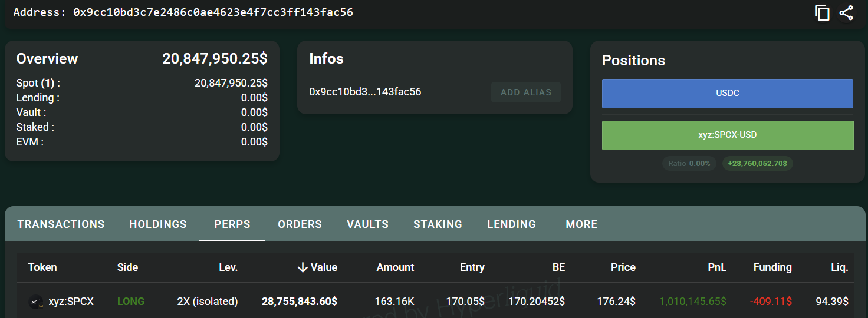Image resolution: width=868 pixels, height=318 pixels.
Task: Click the shortened address 0x9cc10bd3...143fac56
Action: [365, 92]
